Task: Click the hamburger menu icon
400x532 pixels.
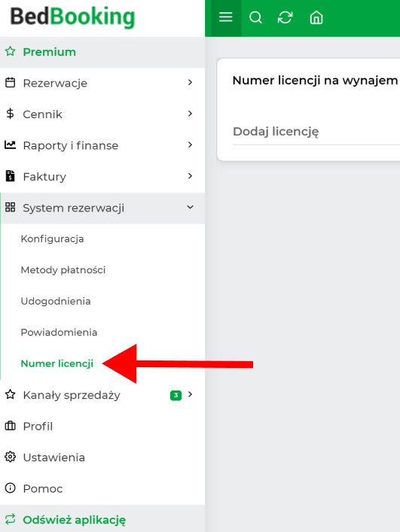Action: pos(225,17)
